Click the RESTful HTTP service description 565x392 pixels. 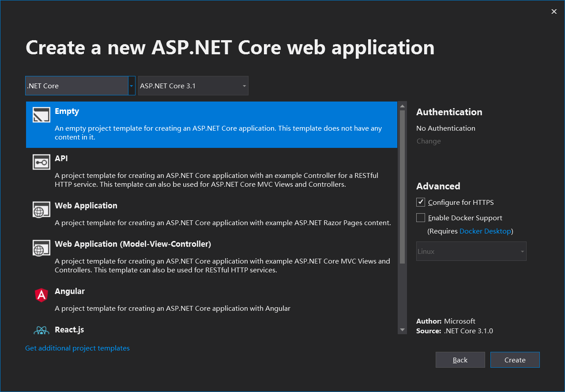click(216, 180)
